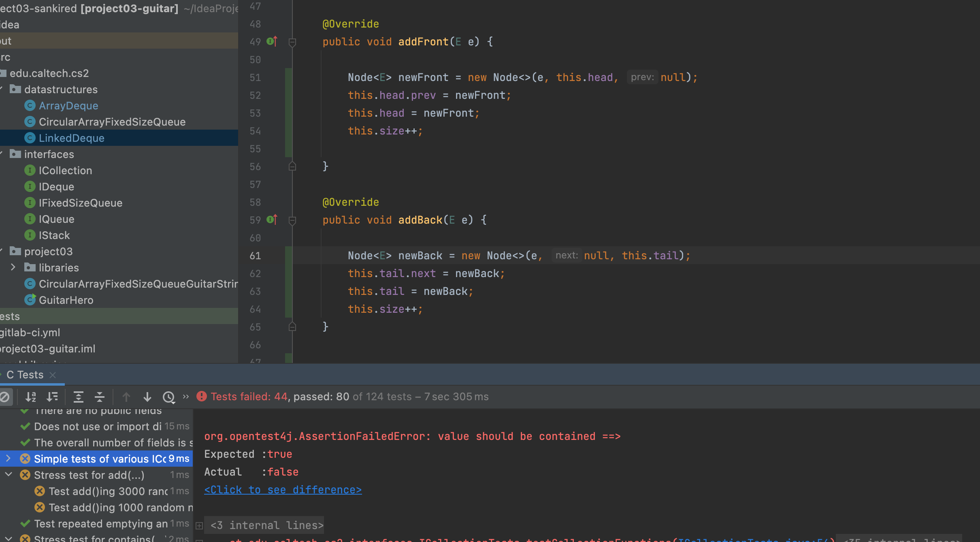
Task: Collapse the 'Stress test for add(...)' node
Action: point(8,475)
